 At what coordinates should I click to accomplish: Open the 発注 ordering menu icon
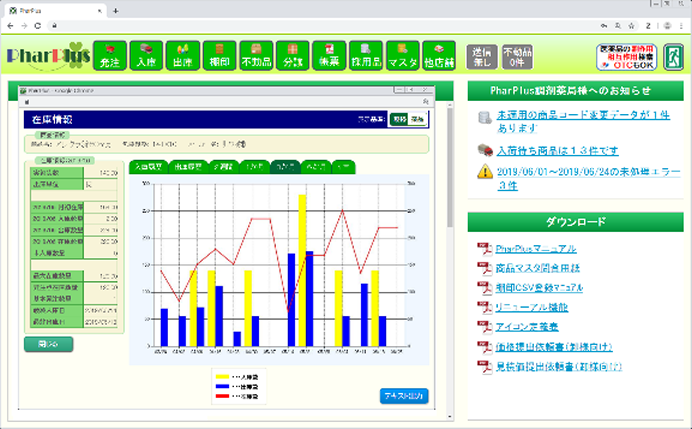(x=110, y=56)
